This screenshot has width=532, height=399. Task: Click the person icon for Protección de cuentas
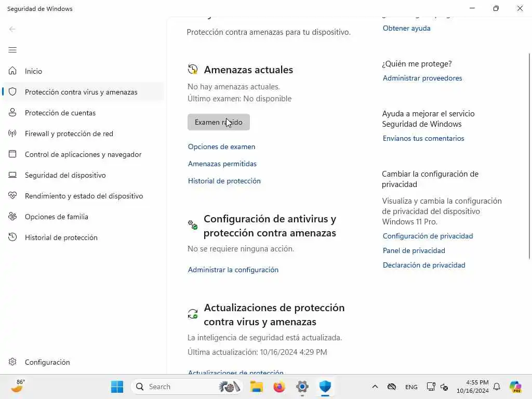coord(12,112)
